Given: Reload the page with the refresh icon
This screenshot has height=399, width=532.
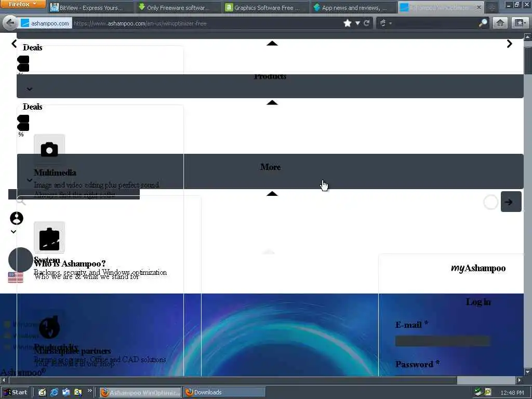Looking at the screenshot, I should tap(366, 23).
